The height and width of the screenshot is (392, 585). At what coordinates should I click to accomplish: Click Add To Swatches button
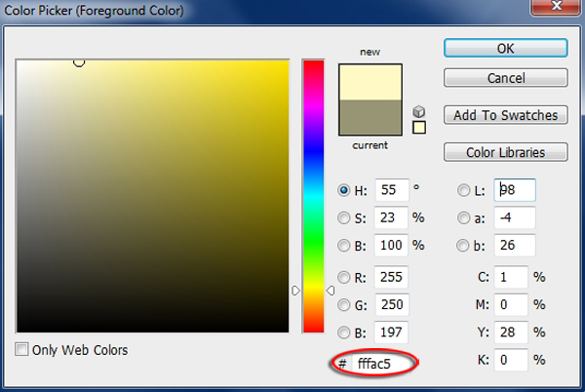505,115
